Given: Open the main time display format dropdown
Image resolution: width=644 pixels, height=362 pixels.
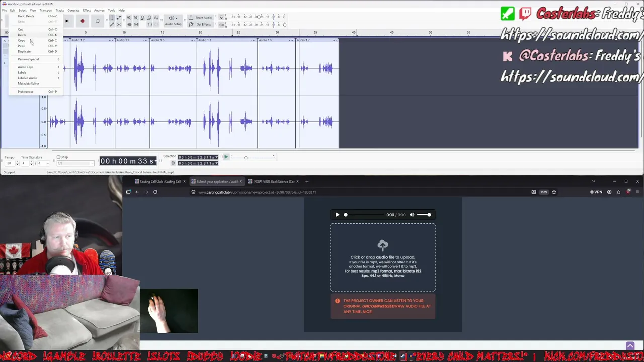Looking at the screenshot, I should [x=155, y=161].
